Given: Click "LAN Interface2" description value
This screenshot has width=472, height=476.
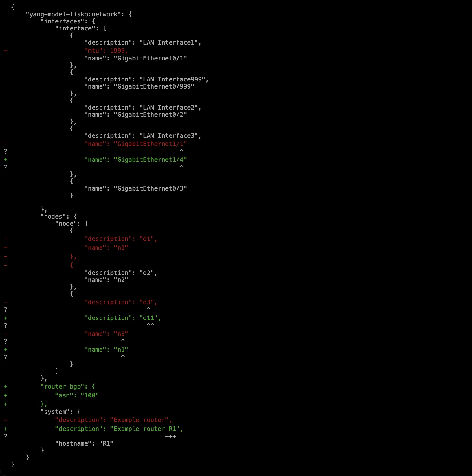Looking at the screenshot, I should tap(169, 108).
